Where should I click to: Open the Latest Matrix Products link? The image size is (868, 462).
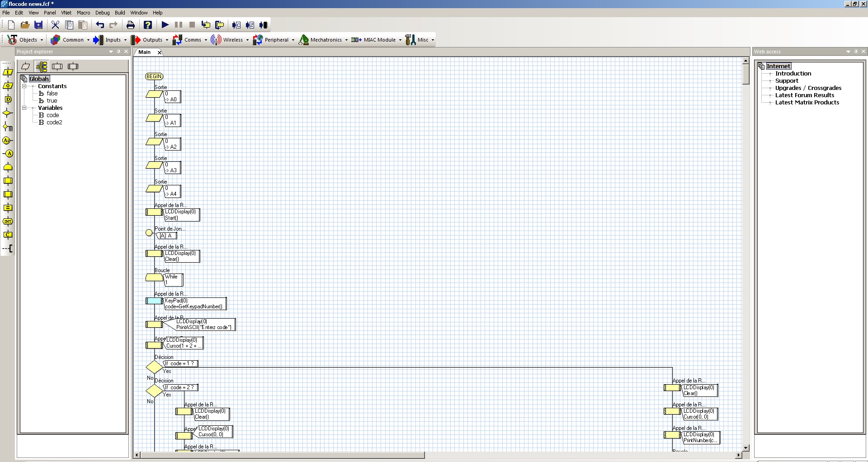click(x=807, y=102)
